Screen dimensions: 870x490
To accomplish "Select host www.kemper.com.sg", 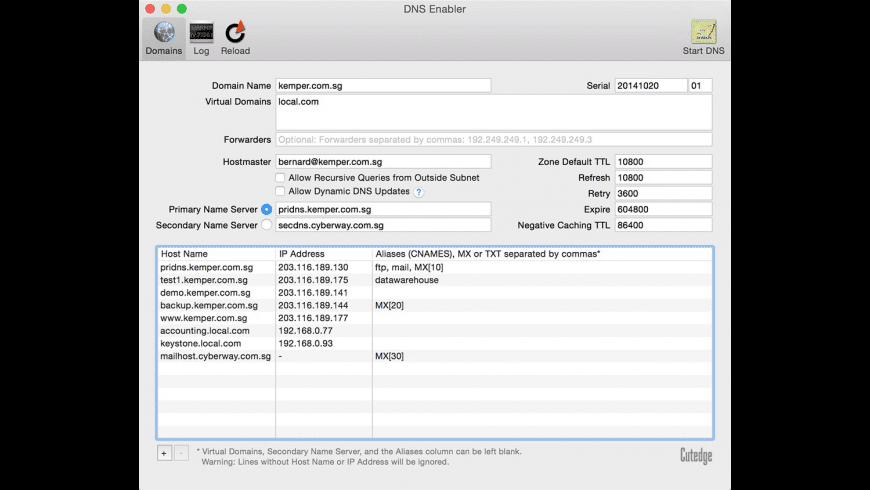I will [x=204, y=318].
